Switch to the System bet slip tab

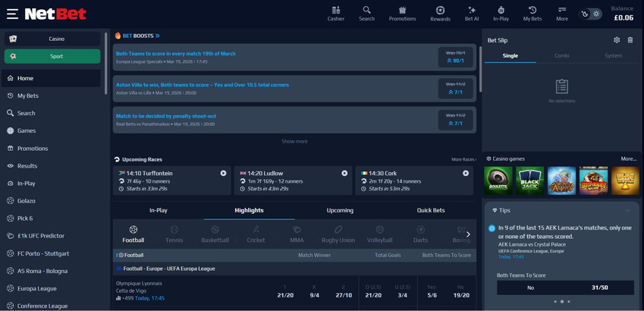pos(613,56)
